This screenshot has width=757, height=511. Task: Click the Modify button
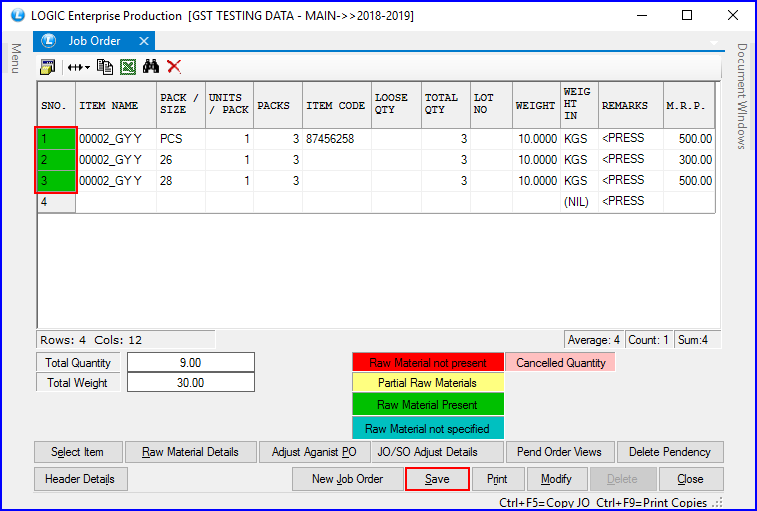pos(557,479)
